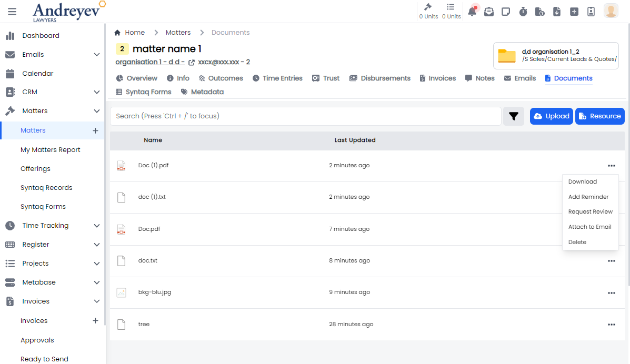Toggle the hamburger sidebar menu
Viewport: 630px width, 364px height.
coord(12,12)
